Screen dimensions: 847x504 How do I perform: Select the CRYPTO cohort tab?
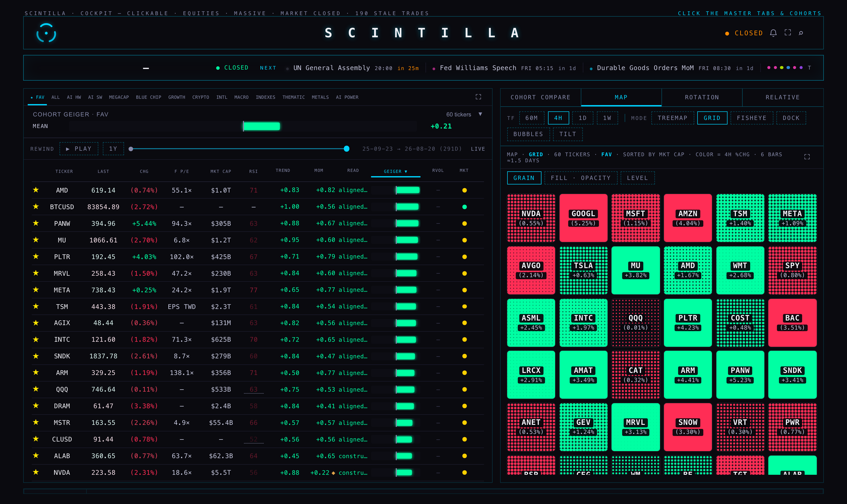click(200, 97)
